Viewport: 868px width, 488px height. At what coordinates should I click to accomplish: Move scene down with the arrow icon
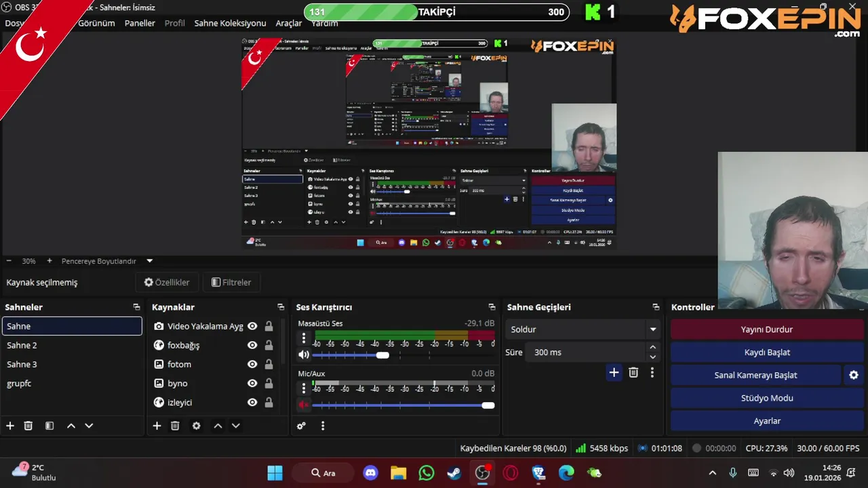tap(89, 426)
